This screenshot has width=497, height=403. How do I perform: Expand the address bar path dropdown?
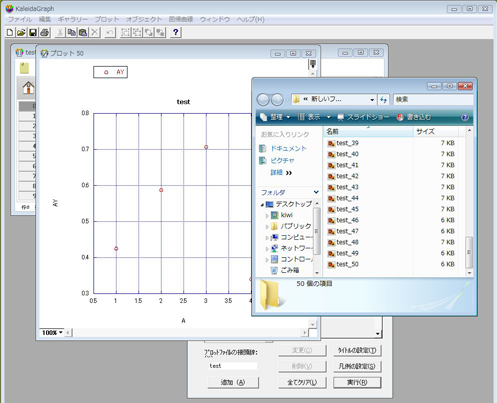coord(372,100)
